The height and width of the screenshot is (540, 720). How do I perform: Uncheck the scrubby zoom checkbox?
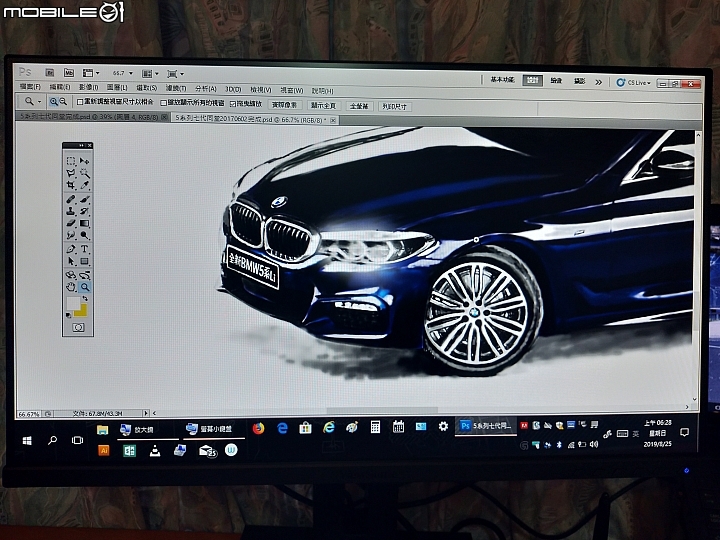(233, 104)
